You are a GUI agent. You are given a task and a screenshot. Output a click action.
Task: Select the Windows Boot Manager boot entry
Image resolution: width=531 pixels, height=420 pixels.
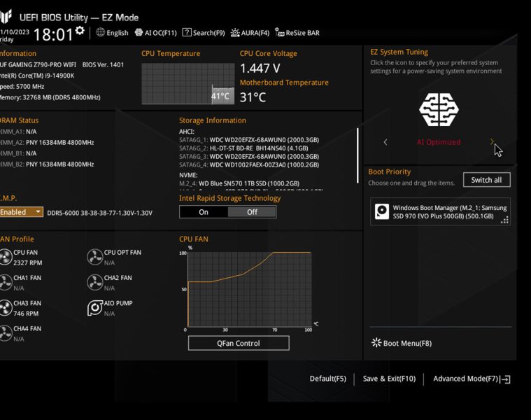[x=440, y=212]
